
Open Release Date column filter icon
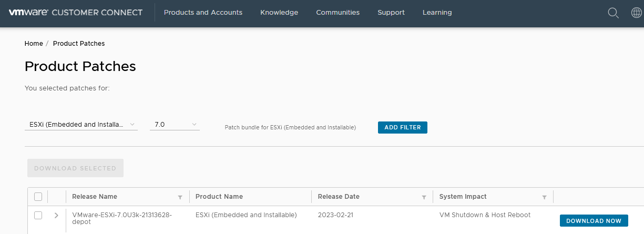pyautogui.click(x=424, y=197)
